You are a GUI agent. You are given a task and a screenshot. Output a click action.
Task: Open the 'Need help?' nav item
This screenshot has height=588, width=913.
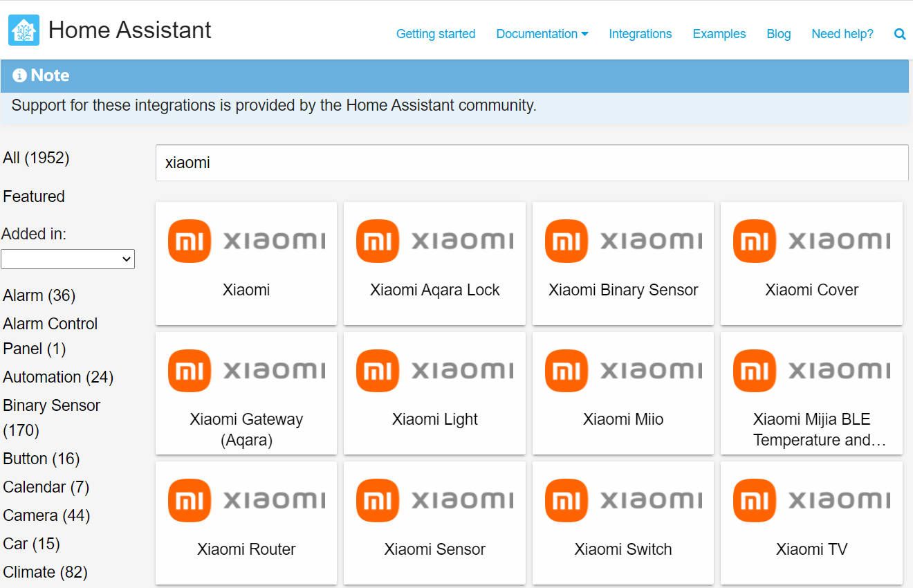point(842,34)
